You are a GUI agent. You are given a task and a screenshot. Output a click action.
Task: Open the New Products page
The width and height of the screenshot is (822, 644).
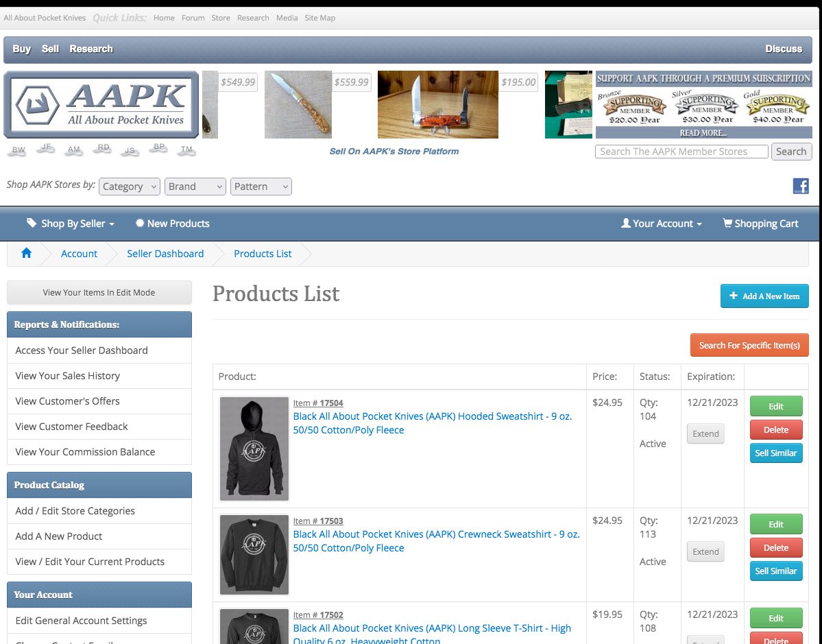pos(172,224)
